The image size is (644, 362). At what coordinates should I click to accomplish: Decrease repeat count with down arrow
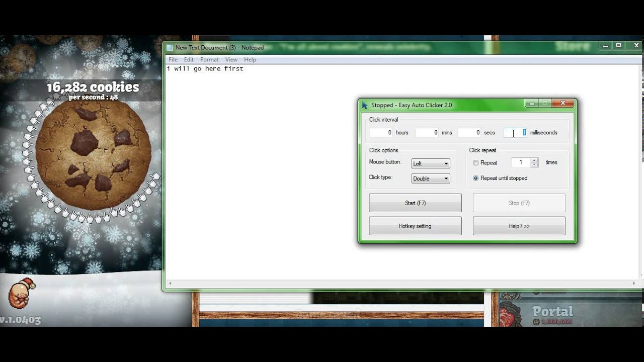(534, 165)
